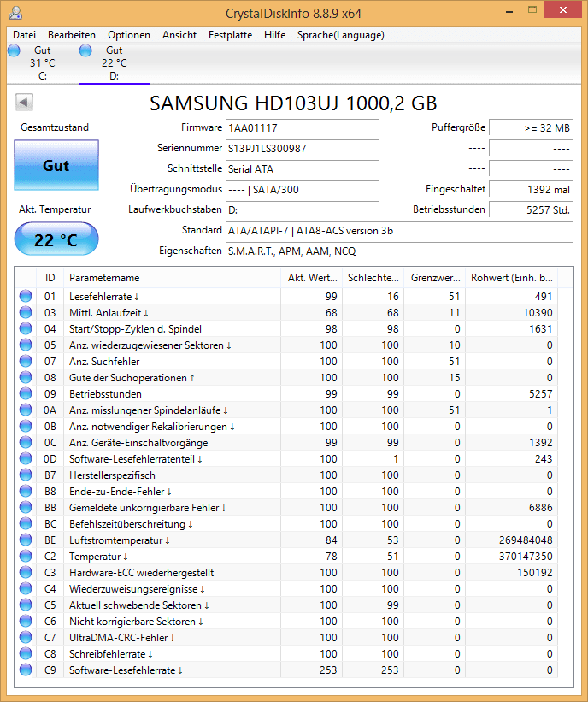This screenshot has height=702, width=588.
Task: Click the Schnittstelle field Serial ATA
Action: [302, 169]
